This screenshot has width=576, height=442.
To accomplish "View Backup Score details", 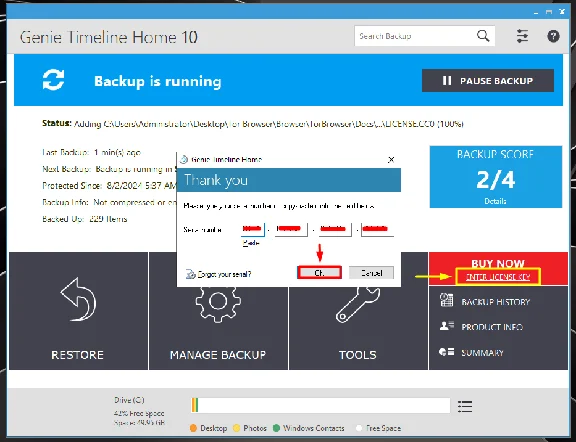I will (x=495, y=201).
